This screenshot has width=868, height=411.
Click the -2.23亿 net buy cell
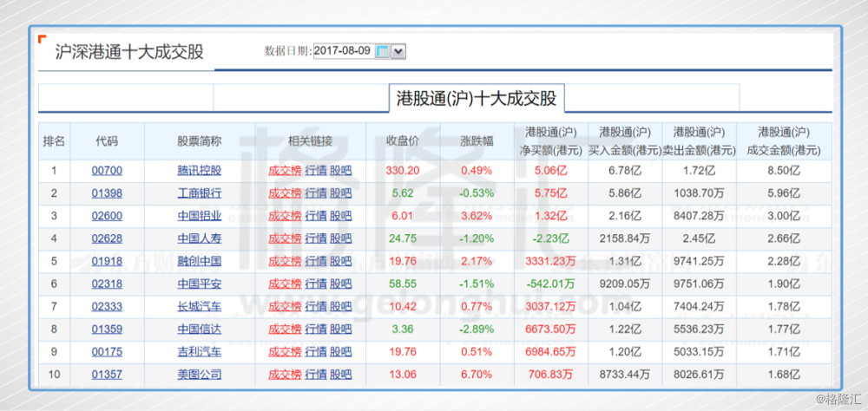(x=551, y=239)
